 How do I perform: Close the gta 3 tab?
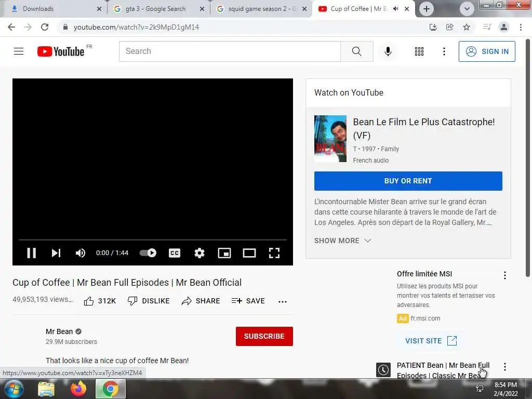pyautogui.click(x=202, y=9)
